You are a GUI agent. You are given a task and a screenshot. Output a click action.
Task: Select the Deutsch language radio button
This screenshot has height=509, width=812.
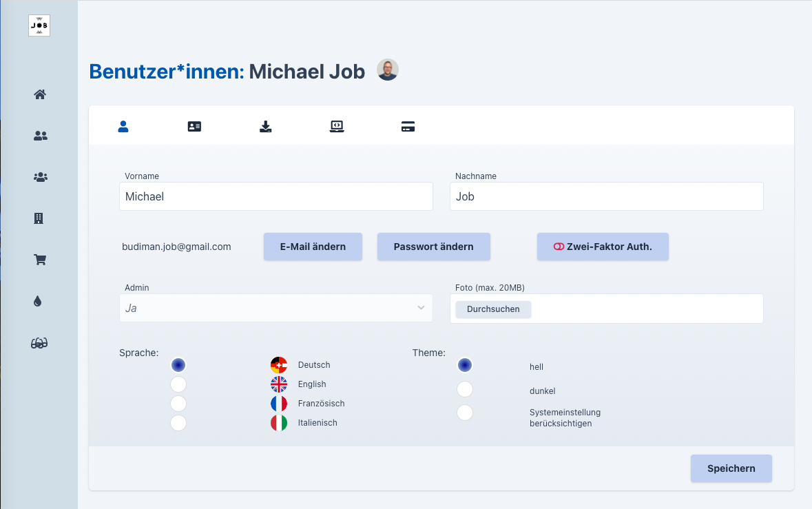[x=178, y=365]
